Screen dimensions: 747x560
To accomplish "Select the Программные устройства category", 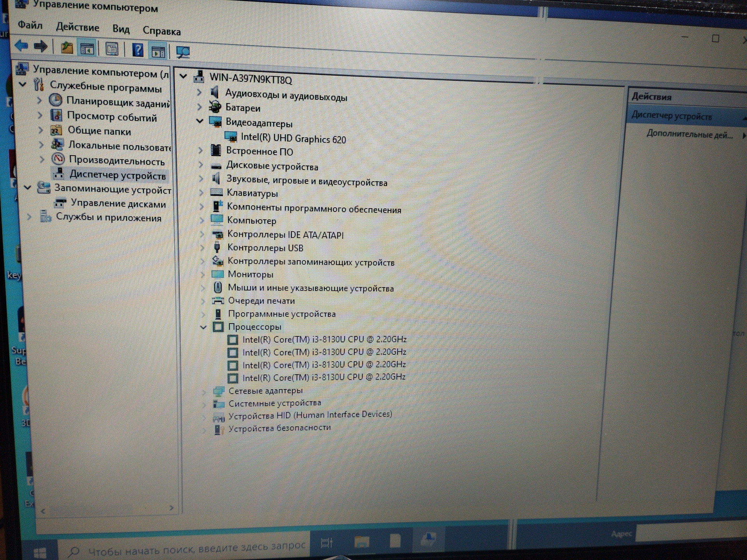I will (x=282, y=314).
